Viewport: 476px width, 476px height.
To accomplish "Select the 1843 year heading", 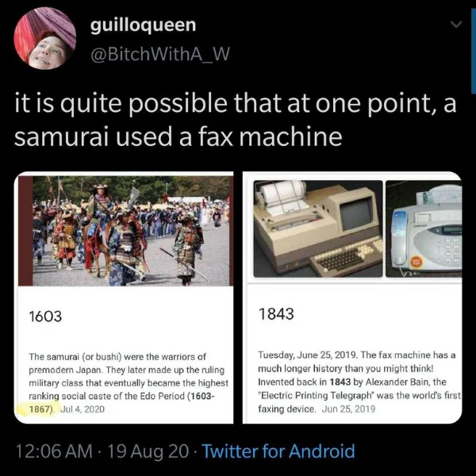I will tap(276, 313).
